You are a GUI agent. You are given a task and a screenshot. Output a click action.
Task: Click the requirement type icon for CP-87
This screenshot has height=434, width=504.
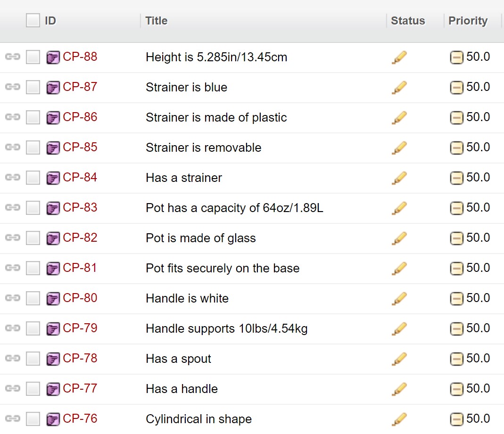[x=53, y=88]
